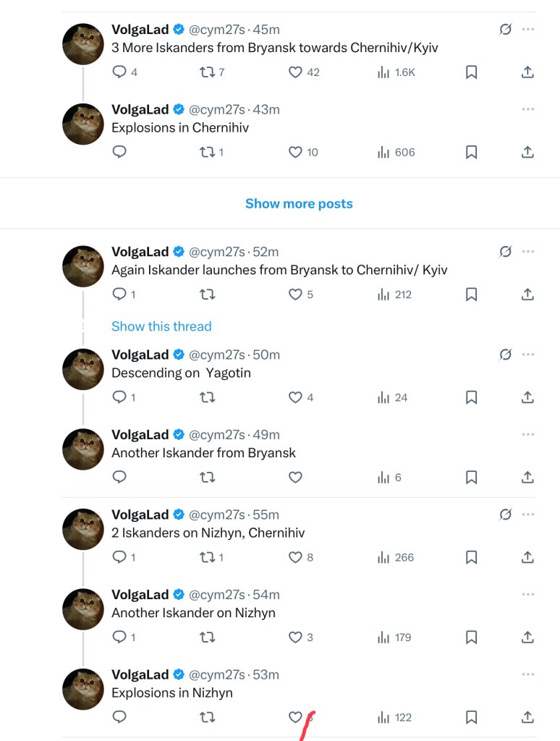Image resolution: width=560 pixels, height=741 pixels.
Task: Share the 'Descending on Yagotin' post
Action: pyautogui.click(x=527, y=397)
